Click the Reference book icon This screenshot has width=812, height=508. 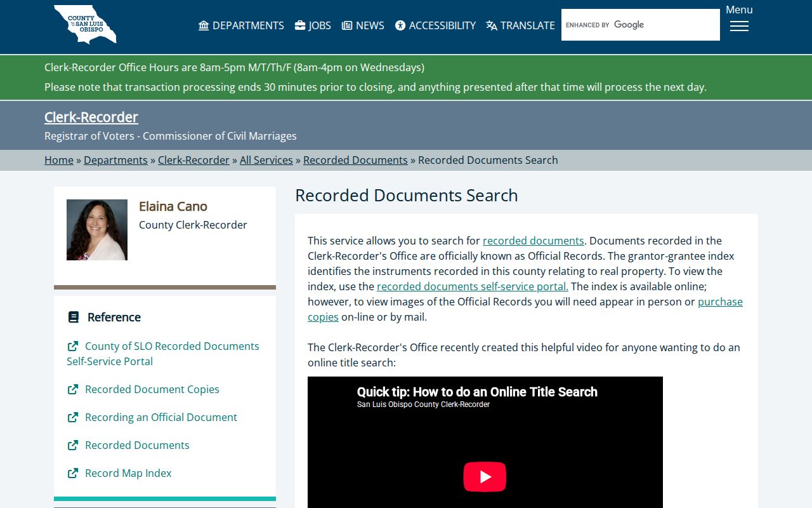[x=74, y=317]
